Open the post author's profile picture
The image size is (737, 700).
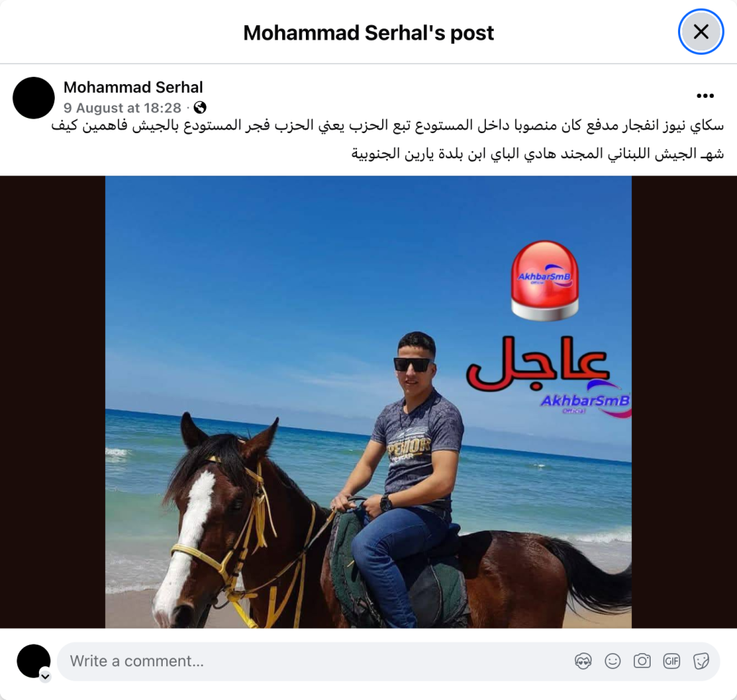click(33, 98)
